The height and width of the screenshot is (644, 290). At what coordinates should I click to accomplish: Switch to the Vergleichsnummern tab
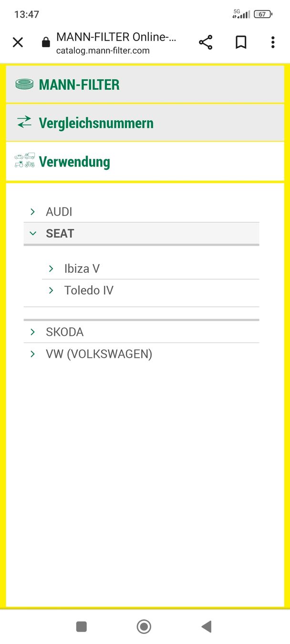click(x=96, y=123)
